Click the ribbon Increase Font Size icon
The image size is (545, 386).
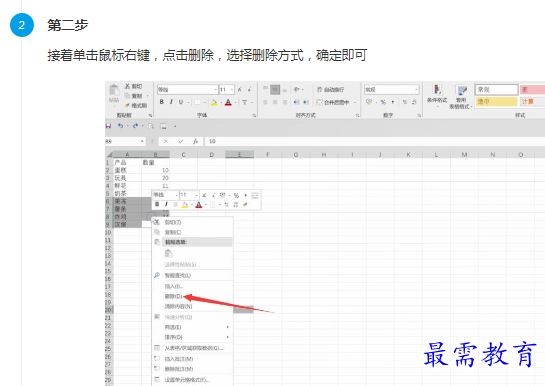[x=240, y=90]
